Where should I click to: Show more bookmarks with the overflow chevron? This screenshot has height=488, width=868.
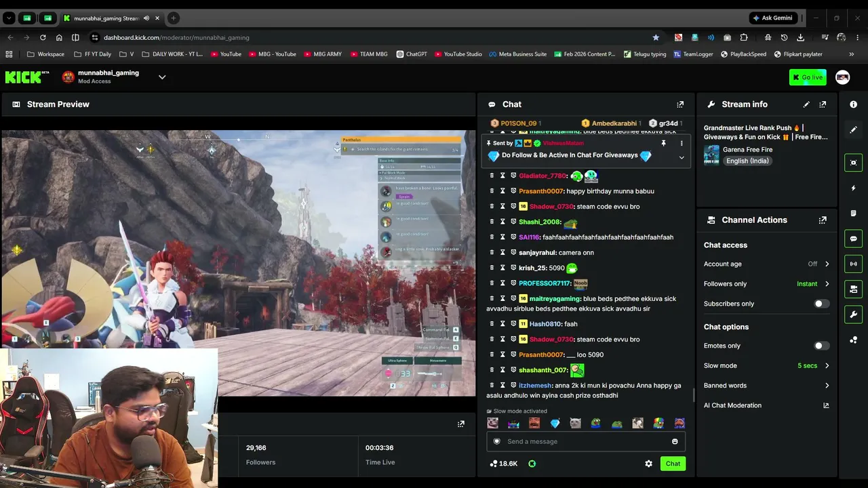pyautogui.click(x=852, y=54)
